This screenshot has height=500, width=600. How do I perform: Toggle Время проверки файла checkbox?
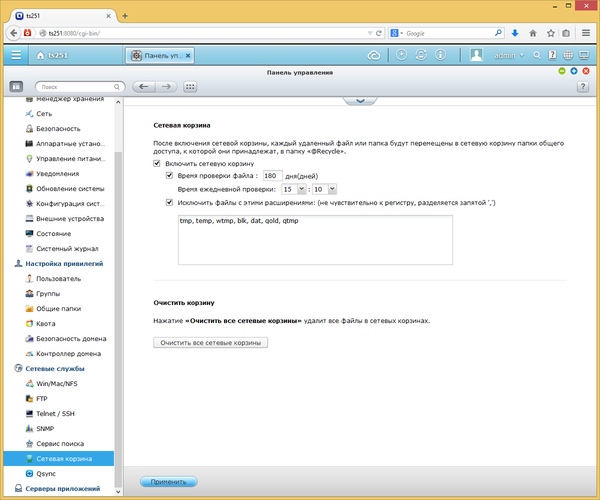[x=169, y=176]
